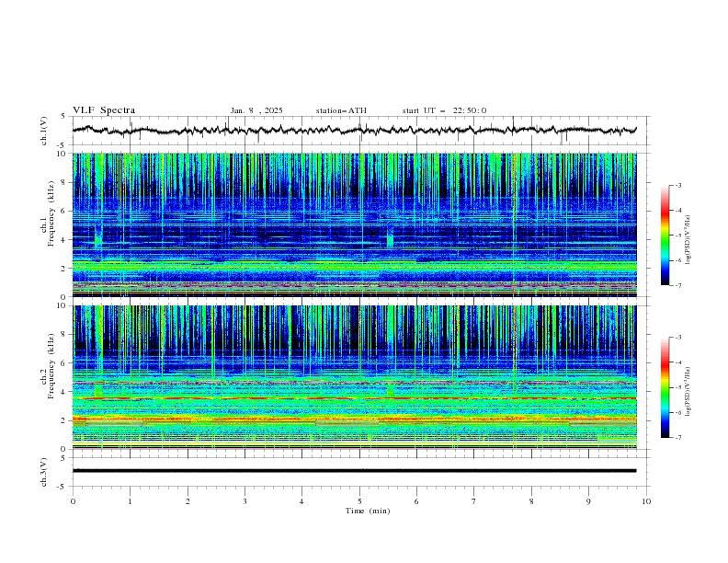The image size is (728, 563).
Task: Click time axis tick label '0'
Action: click(x=73, y=501)
